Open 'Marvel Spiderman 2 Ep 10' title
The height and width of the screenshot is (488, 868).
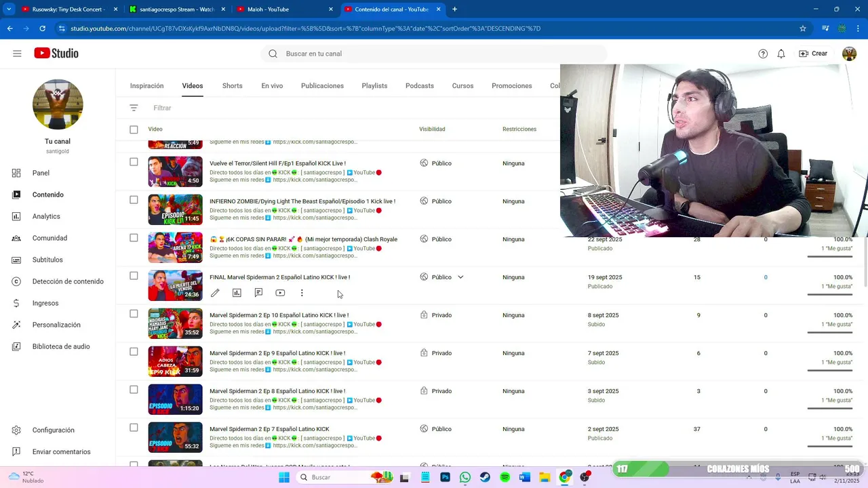pos(279,315)
